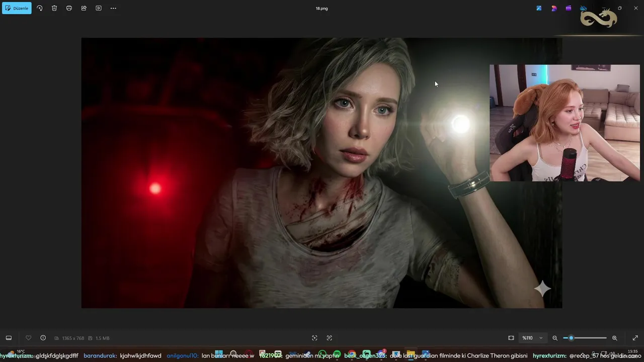Fit the image to window with the fit icon
The image size is (644, 362).
click(511, 338)
